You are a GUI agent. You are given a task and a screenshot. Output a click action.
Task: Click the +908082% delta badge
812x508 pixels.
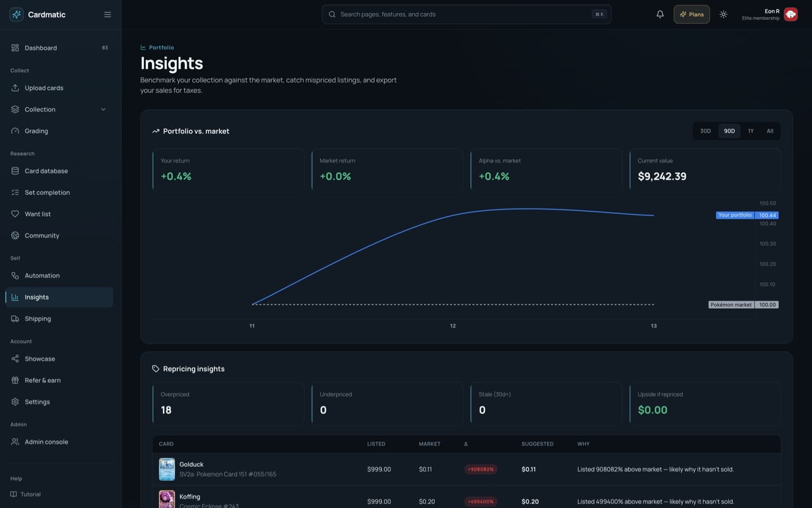480,470
